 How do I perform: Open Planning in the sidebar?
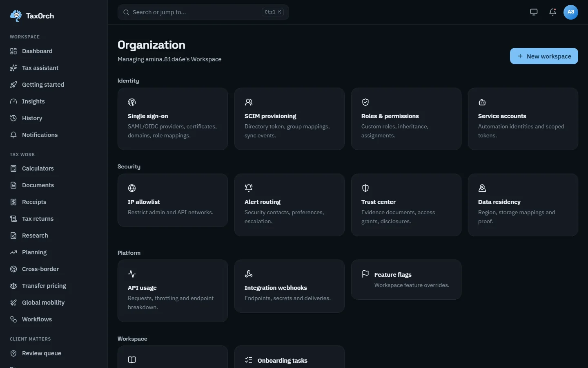(54, 252)
